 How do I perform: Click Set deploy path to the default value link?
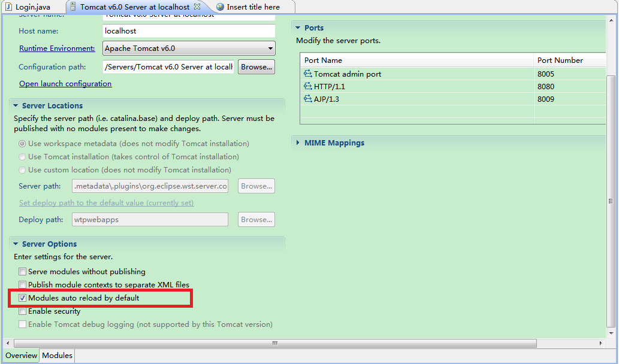click(x=107, y=203)
